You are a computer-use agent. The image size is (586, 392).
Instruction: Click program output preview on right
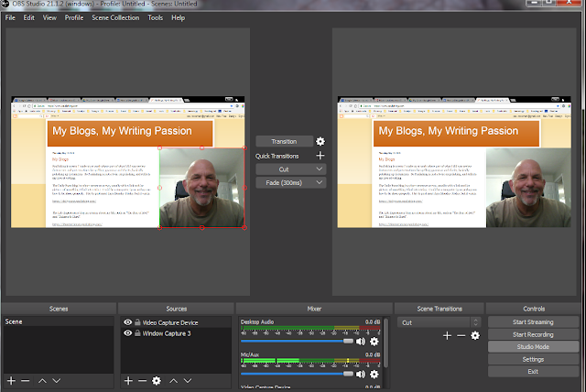click(454, 162)
